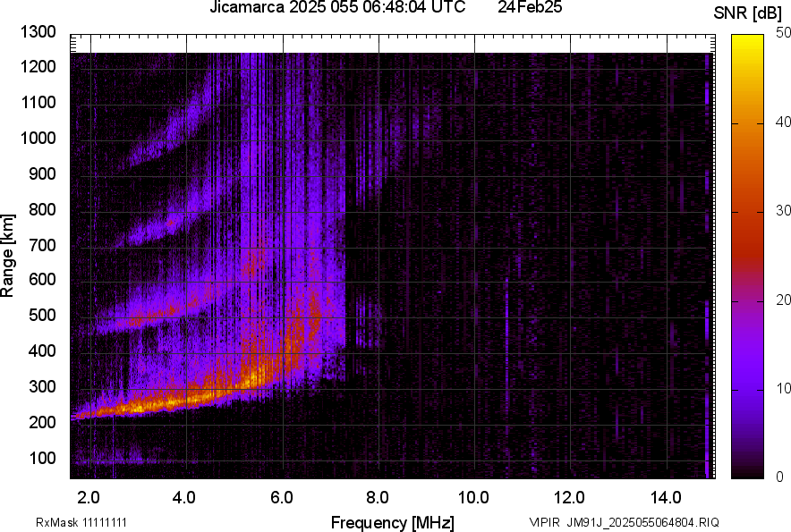Click the 2.0 frequency tick label
Viewport: 791px width, 532px height.
coord(89,497)
